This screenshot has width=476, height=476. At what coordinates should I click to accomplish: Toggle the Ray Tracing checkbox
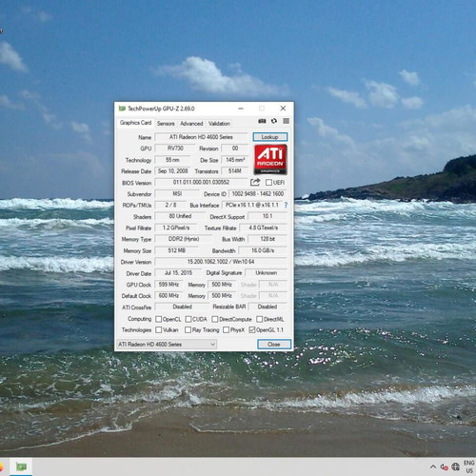[188, 330]
